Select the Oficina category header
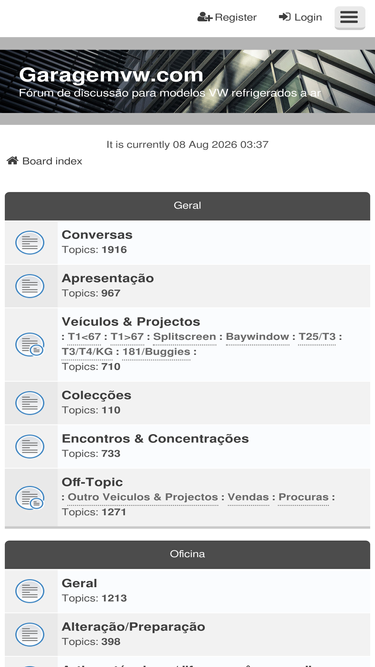Screen dimensions: 375x667 (188, 554)
